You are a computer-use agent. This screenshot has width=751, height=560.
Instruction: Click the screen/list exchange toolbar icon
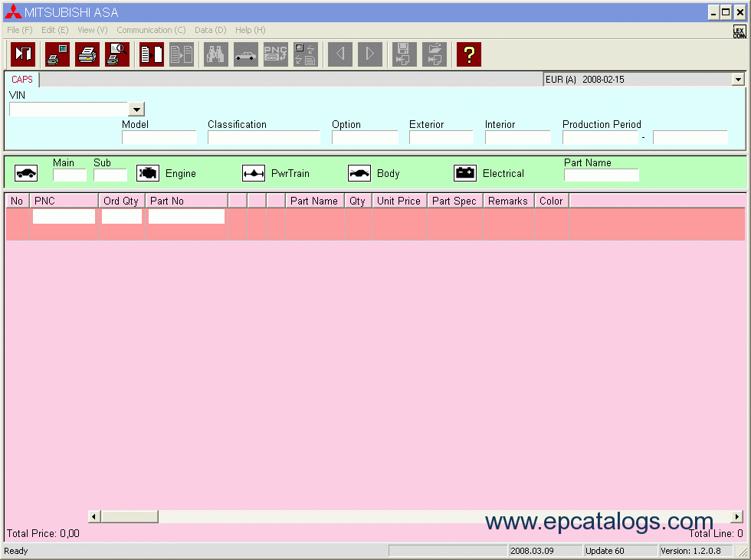pyautogui.click(x=306, y=54)
